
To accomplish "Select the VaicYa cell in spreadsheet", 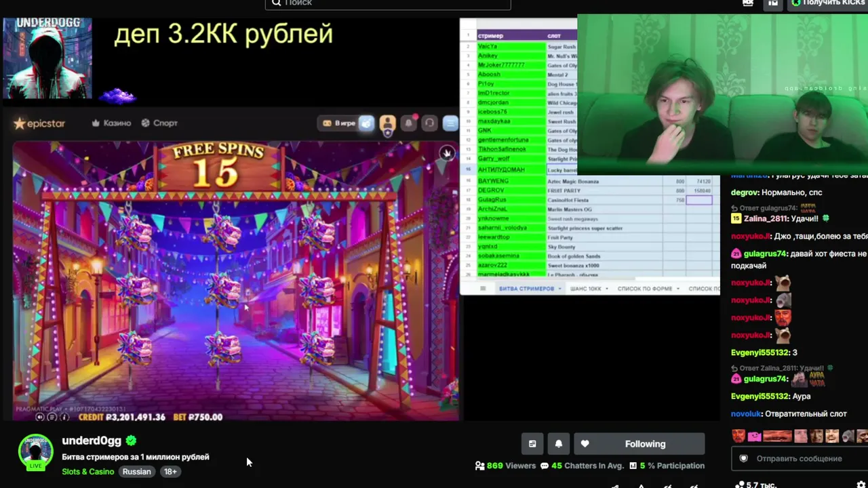I will point(511,47).
